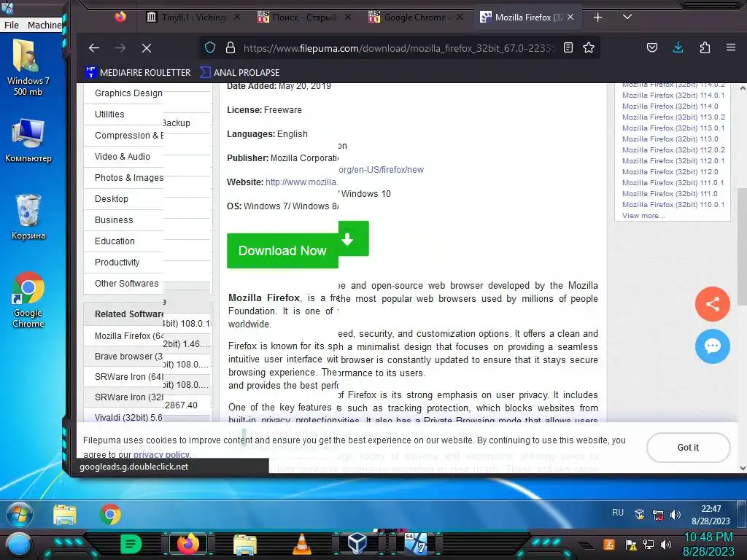Click the page vertical scrollbar thumb

tap(742, 246)
